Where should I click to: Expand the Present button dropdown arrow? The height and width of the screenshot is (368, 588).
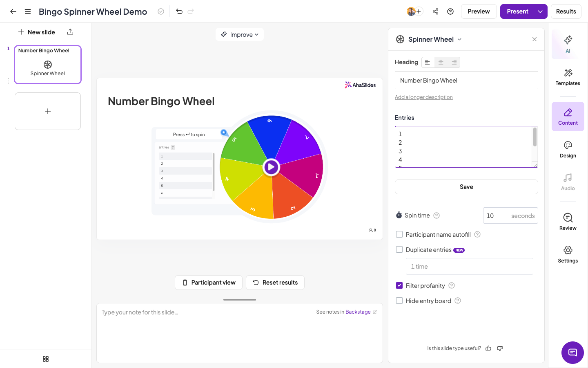point(540,11)
